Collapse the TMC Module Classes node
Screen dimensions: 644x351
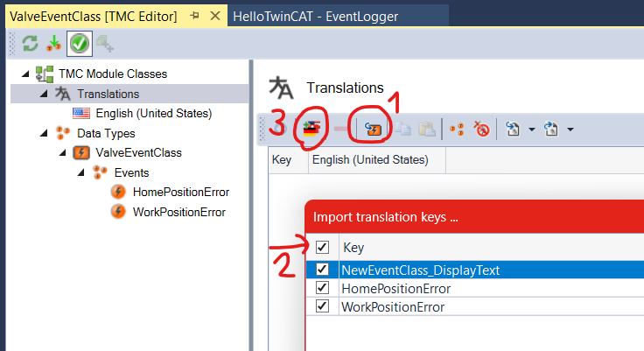point(24,74)
